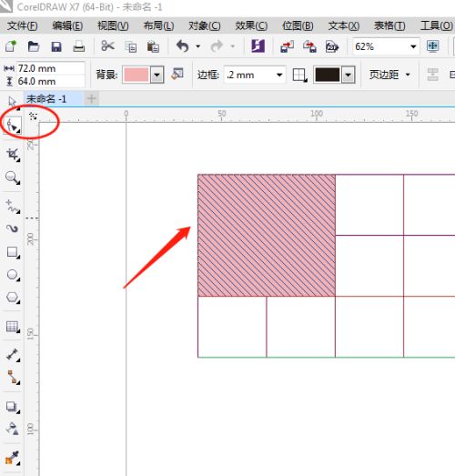The image size is (455, 476).
Task: Select the Rectangle tool
Action: [13, 252]
